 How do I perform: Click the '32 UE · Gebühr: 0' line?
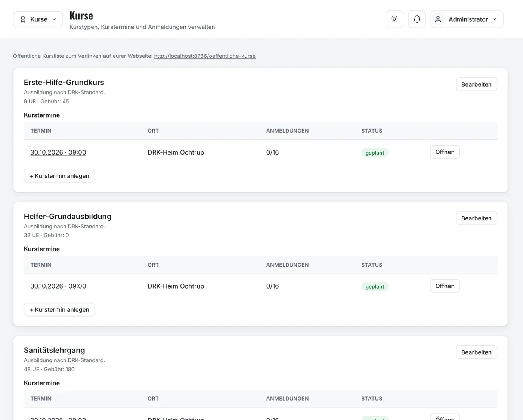coord(46,235)
